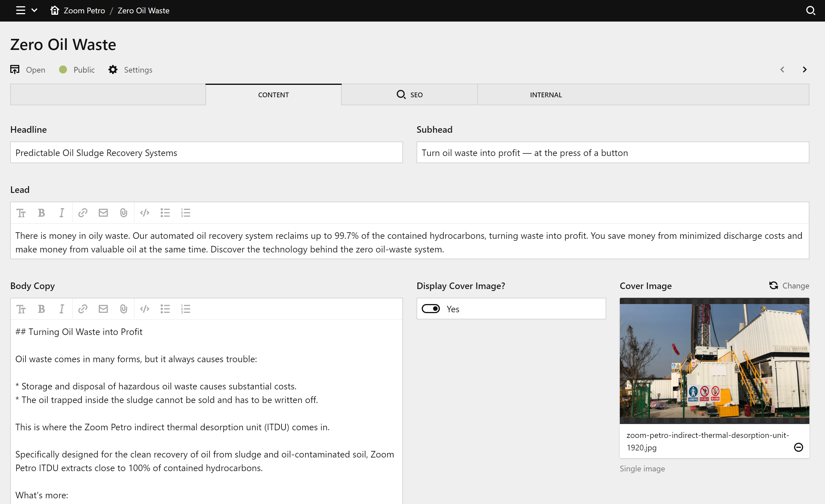The image size is (825, 504).
Task: Navigate forward using the right chevron
Action: pos(805,69)
